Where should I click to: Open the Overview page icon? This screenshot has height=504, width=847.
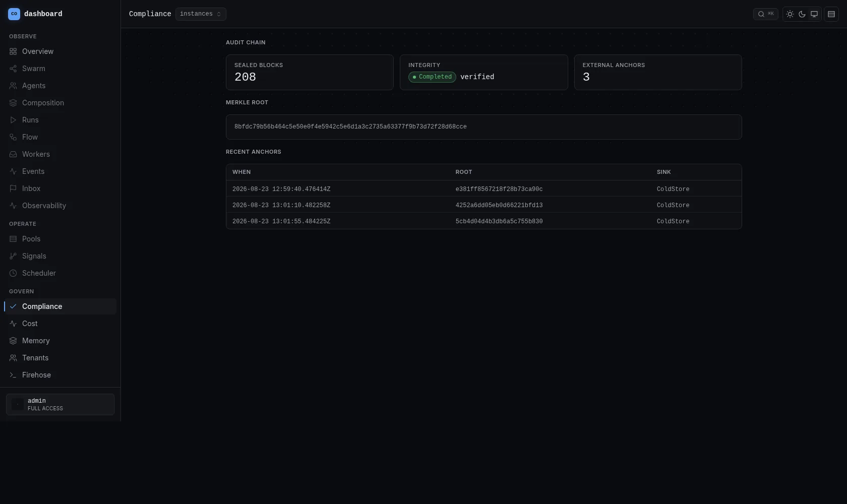(x=13, y=51)
